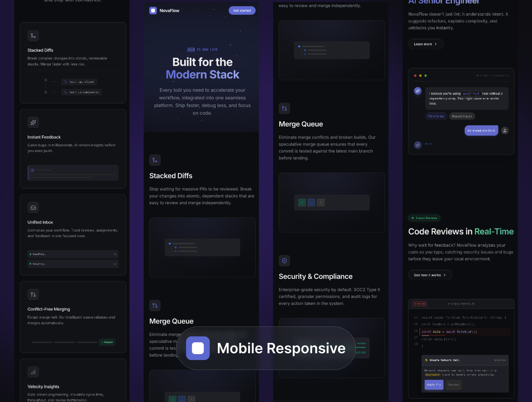
Task: Click the NovaFlow logo icon
Action: click(153, 11)
